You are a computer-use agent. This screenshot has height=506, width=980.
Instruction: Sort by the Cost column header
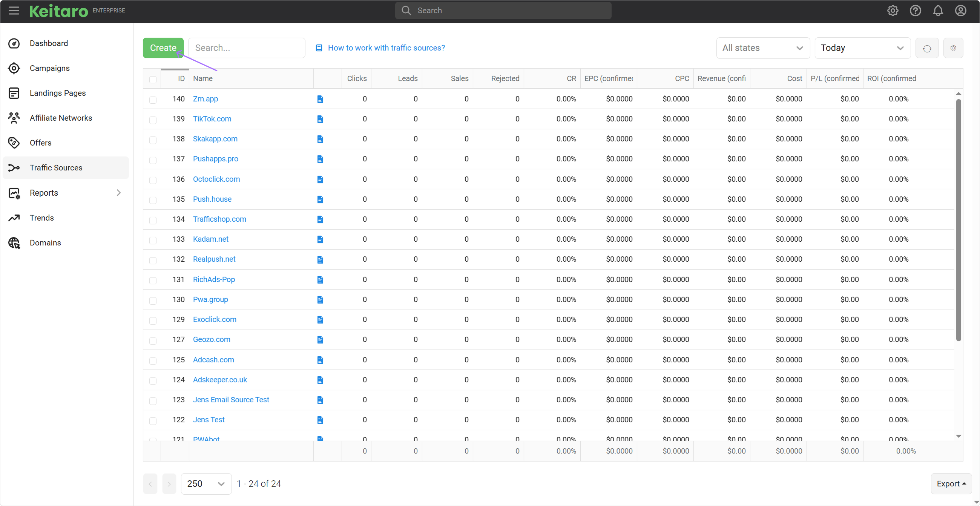[778, 79]
